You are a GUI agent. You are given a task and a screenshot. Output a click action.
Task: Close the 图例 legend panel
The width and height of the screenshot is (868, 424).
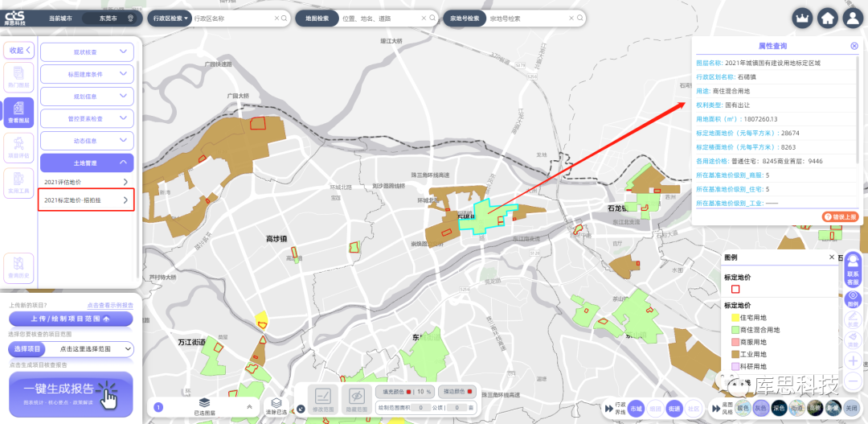832,257
